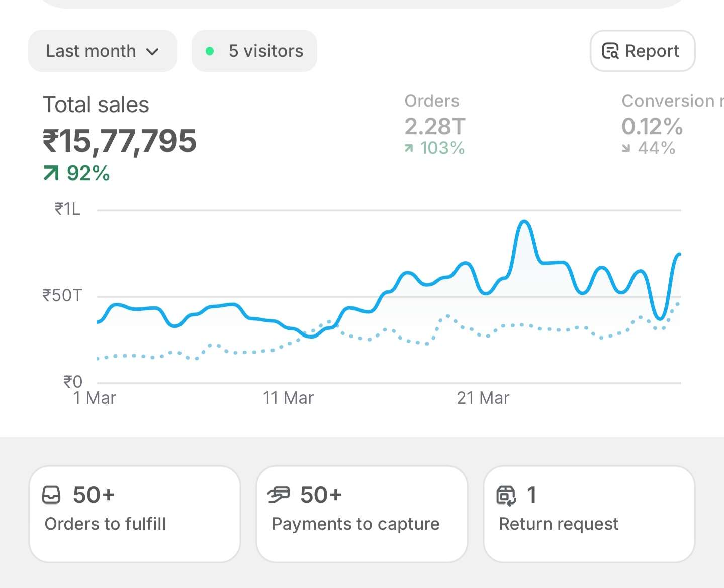Tap the ₹15,77,795 total sales amount

point(120,141)
